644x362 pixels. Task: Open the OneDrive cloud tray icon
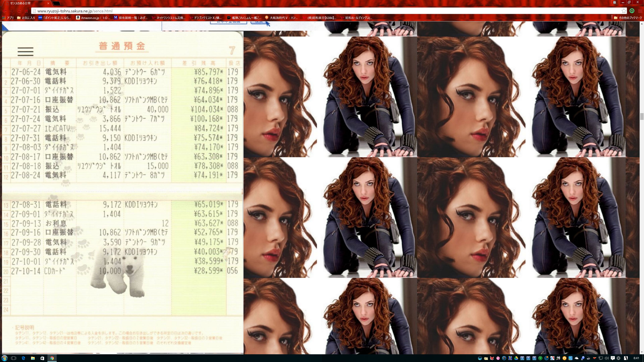(577, 358)
